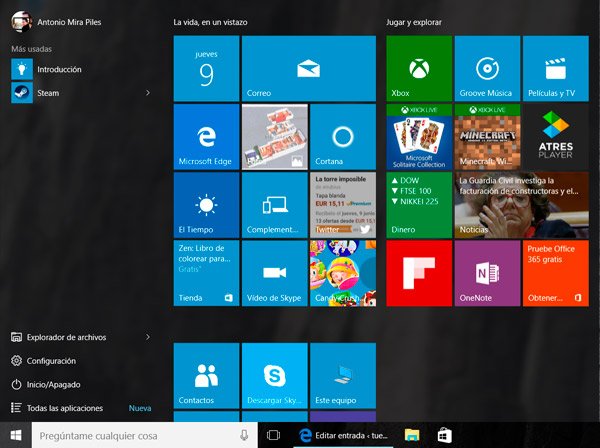Open the Películas y TV tile
The height and width of the screenshot is (448, 600).
(556, 68)
